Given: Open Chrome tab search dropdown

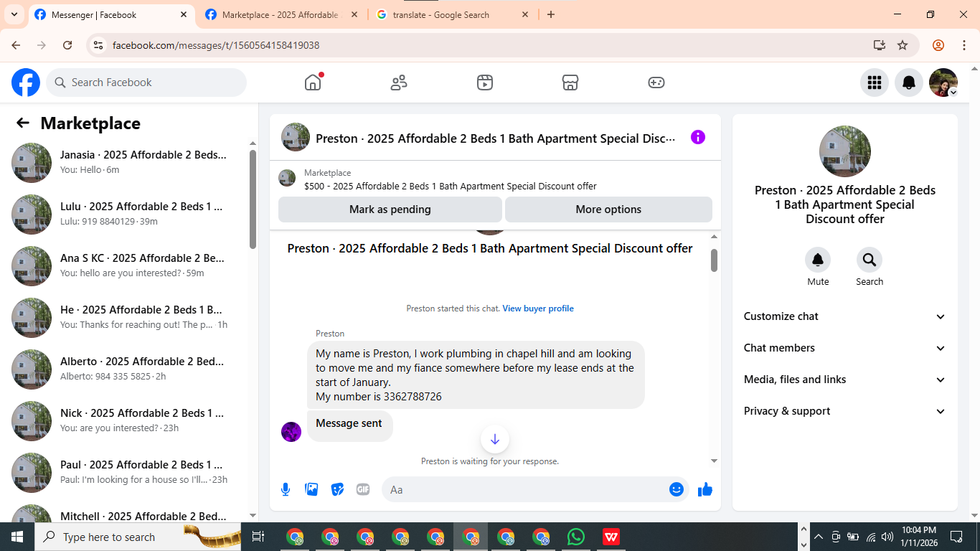Looking at the screenshot, I should click(14, 14).
